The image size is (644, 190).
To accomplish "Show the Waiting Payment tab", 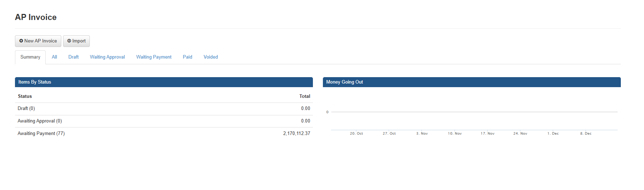I will [x=154, y=57].
